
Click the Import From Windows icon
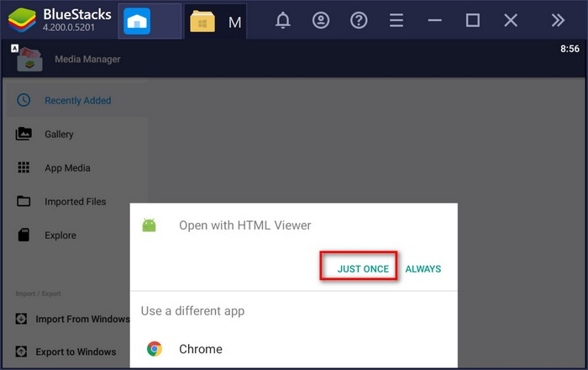(x=21, y=319)
